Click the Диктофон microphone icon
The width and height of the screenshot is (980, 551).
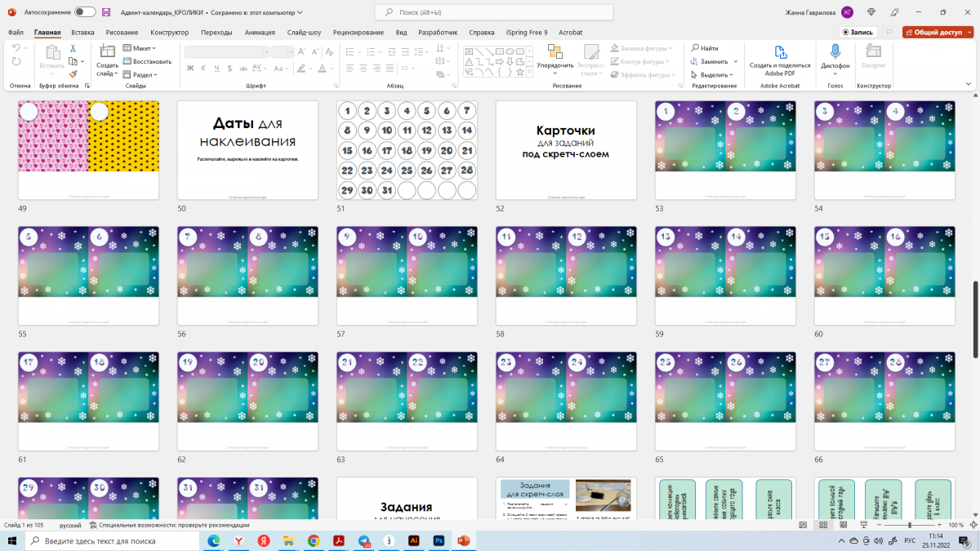835,51
